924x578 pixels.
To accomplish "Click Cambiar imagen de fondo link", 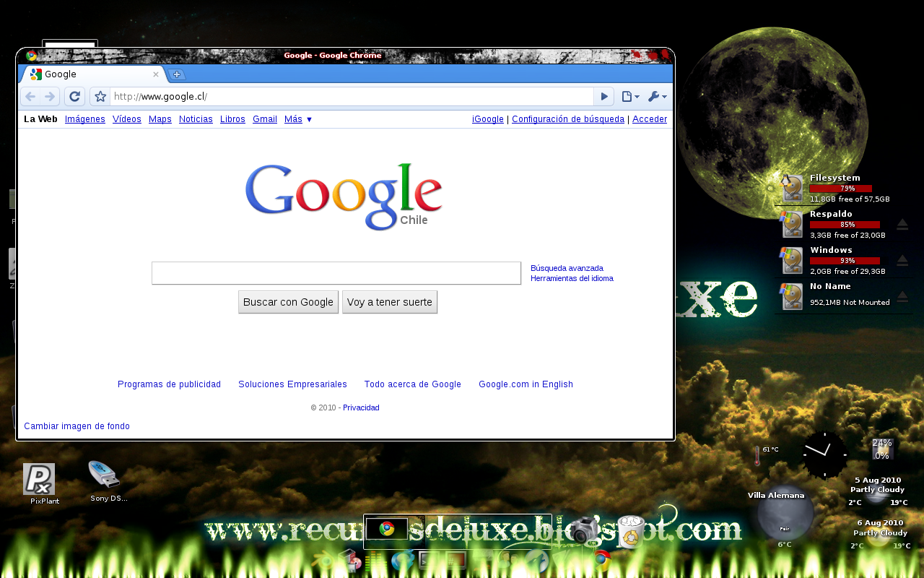I will tap(77, 426).
